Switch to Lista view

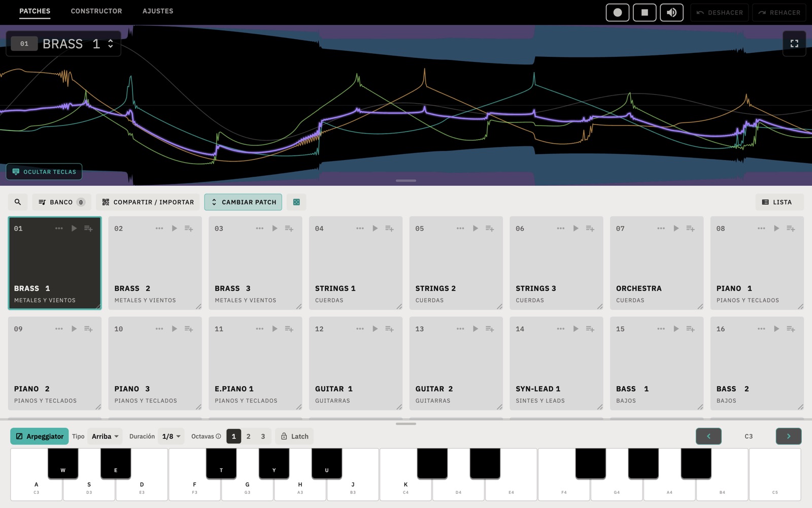780,202
